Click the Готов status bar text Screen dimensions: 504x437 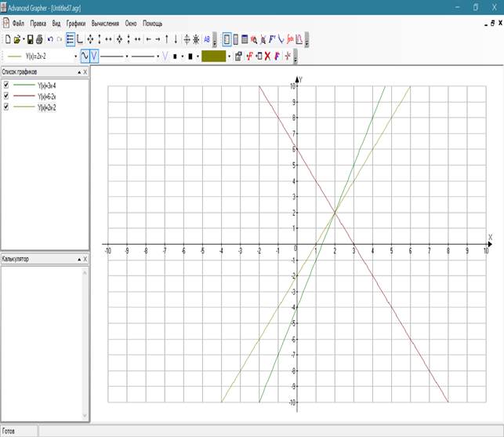(x=9, y=431)
